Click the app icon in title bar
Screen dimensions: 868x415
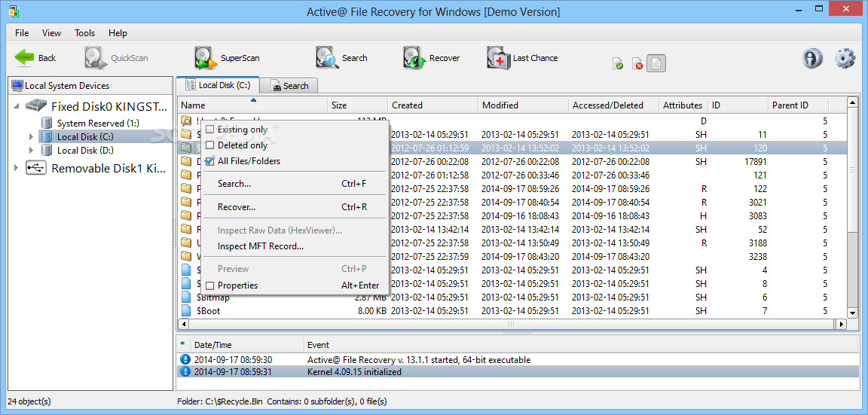coord(14,11)
